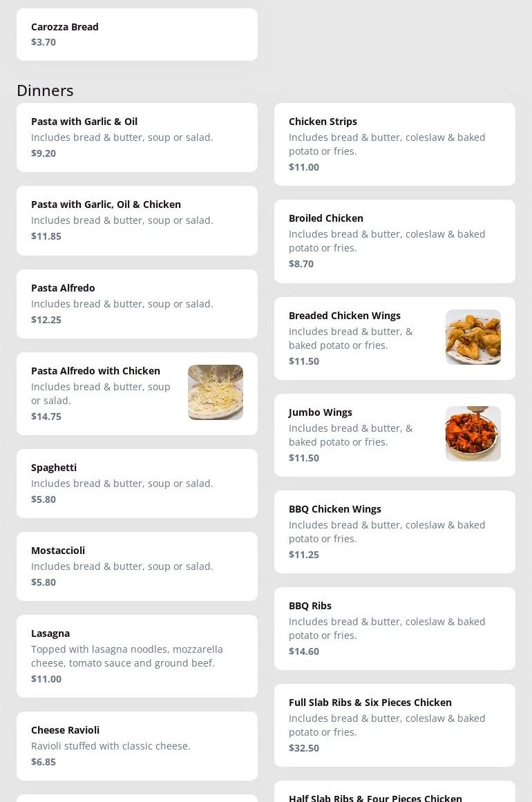Pick the Cheese Ravioli item
This screenshot has height=802, width=532.
[137, 746]
